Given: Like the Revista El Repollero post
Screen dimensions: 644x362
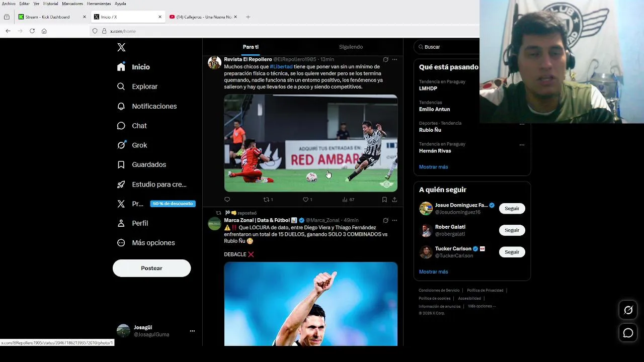Looking at the screenshot, I should click(307, 200).
